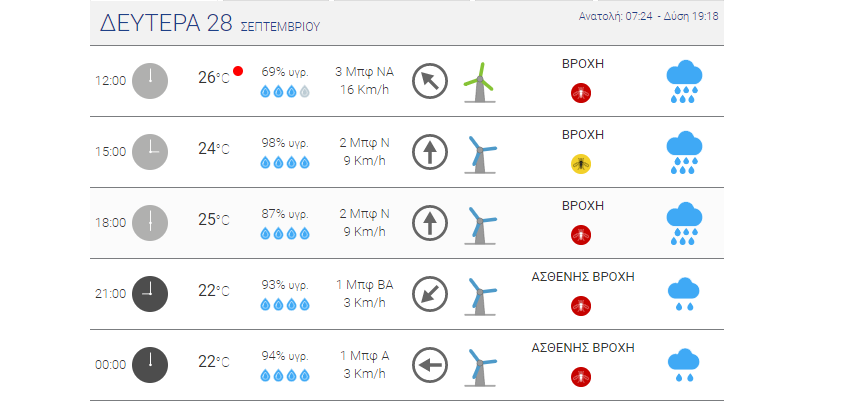Click the 24°C temperature at 15:00

[x=214, y=149]
